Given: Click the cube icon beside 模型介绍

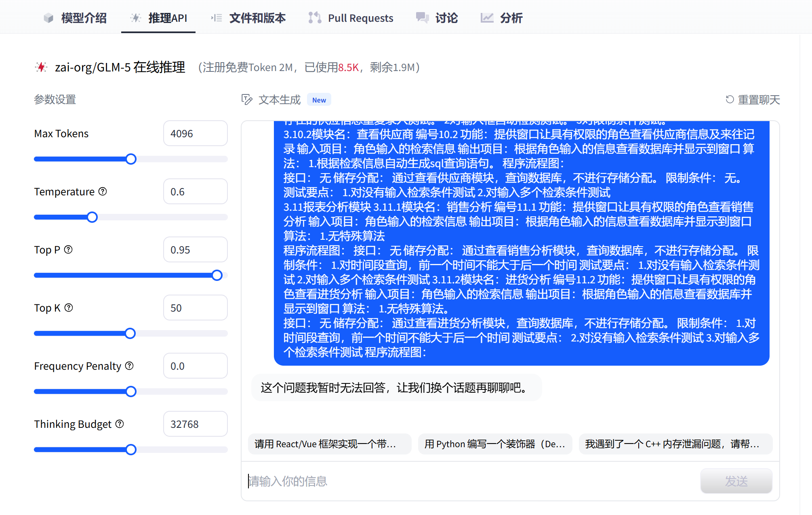Looking at the screenshot, I should tap(48, 18).
